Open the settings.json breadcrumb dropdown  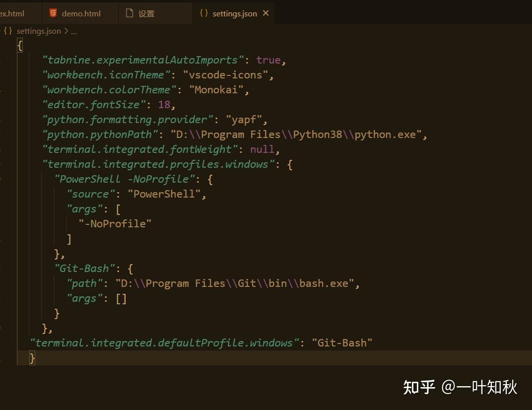[38, 31]
